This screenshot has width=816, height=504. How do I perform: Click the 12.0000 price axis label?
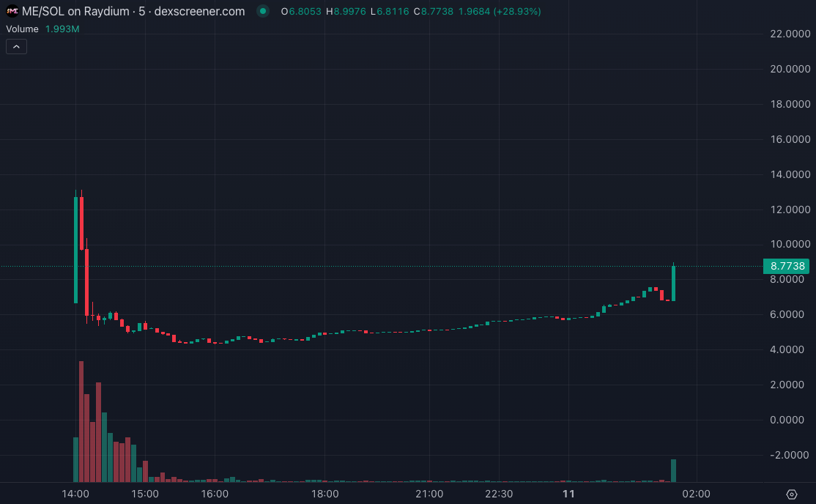tap(790, 210)
